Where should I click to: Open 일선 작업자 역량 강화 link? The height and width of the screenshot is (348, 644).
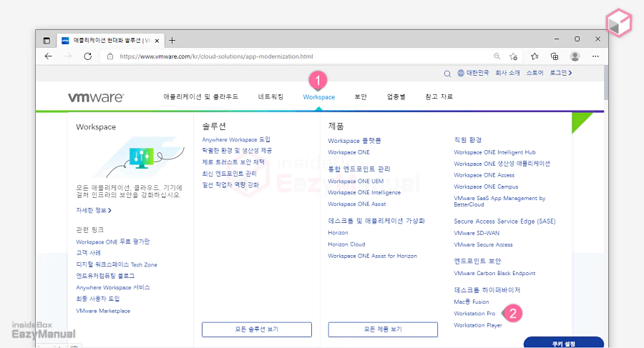(x=230, y=185)
